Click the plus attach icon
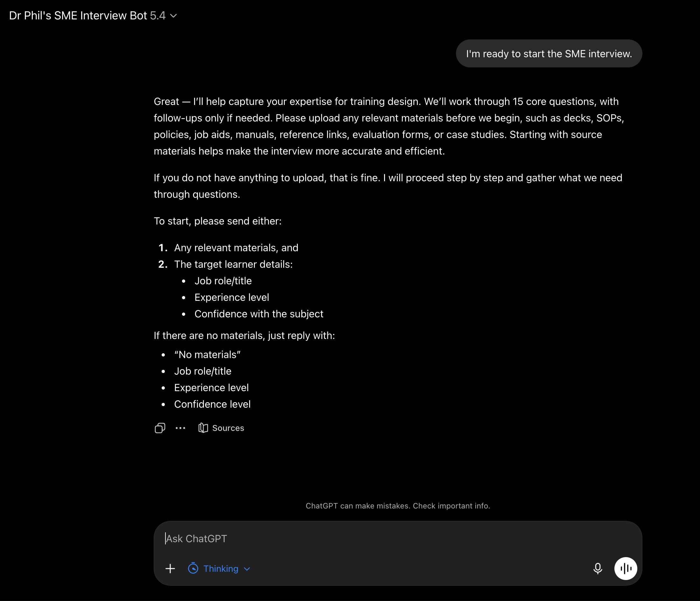Image resolution: width=700 pixels, height=601 pixels. [x=170, y=569]
